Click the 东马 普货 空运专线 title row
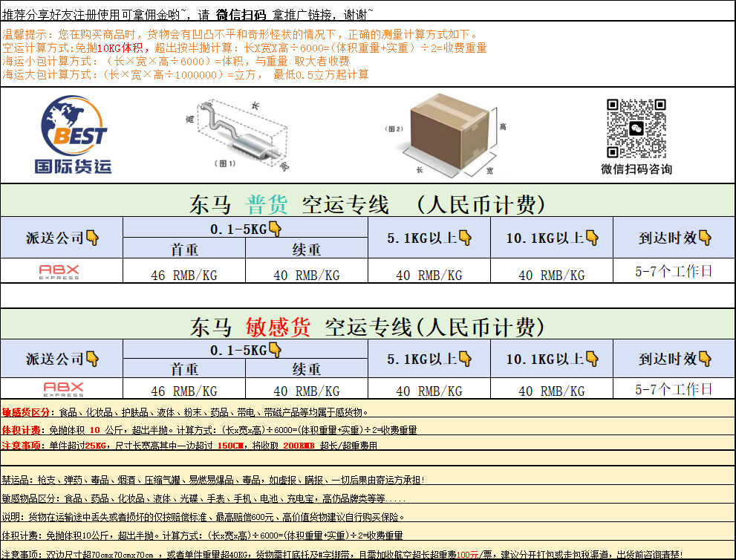 [368, 204]
